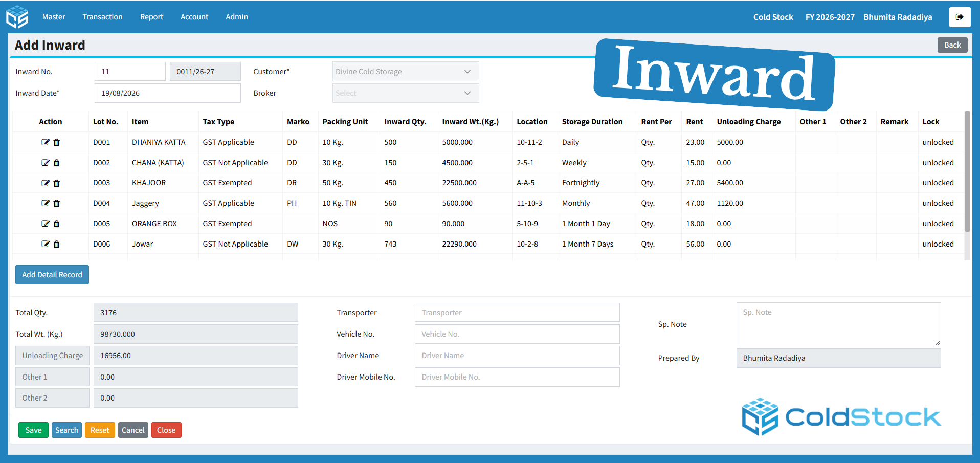Edit the Jaggery lot D004 row

[x=46, y=203]
